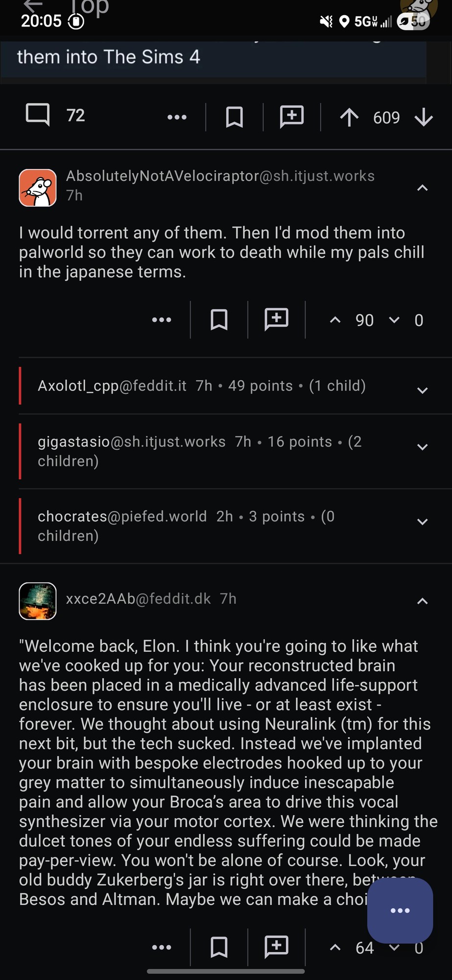Image resolution: width=452 pixels, height=980 pixels.
Task: Open the post's three-dot more options
Action: pos(177,117)
